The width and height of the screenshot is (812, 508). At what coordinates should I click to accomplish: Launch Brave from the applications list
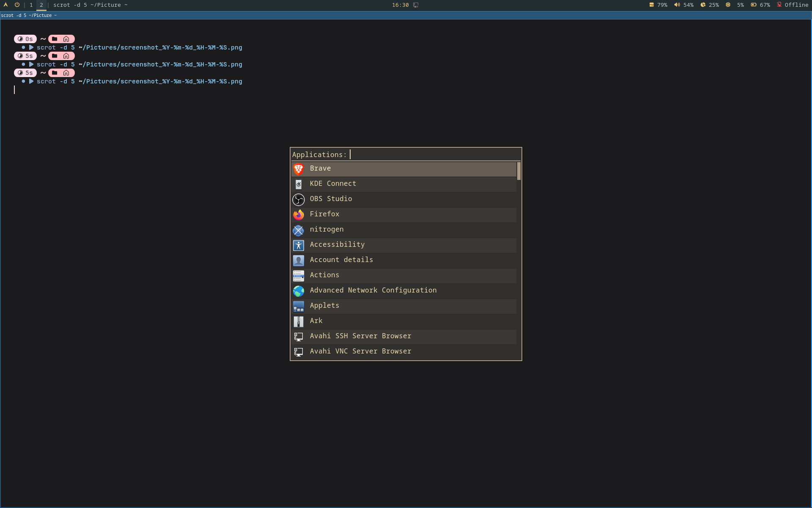point(404,169)
